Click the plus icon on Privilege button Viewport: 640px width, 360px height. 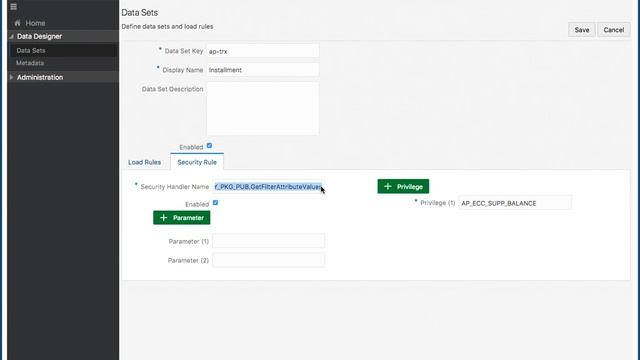tap(388, 187)
